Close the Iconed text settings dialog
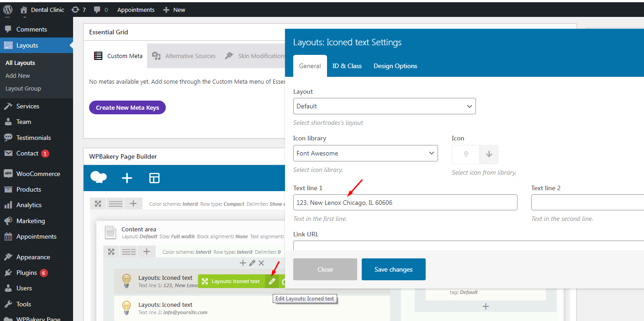The height and width of the screenshot is (321, 644). point(325,269)
